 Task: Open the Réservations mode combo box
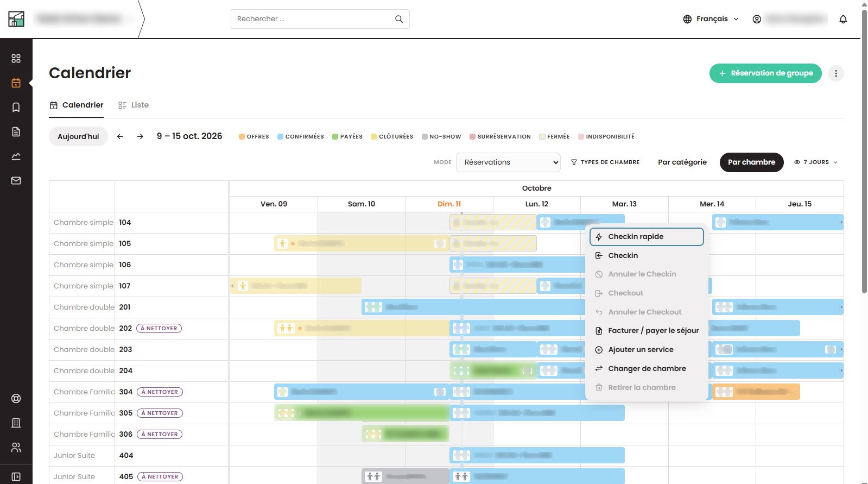(509, 162)
